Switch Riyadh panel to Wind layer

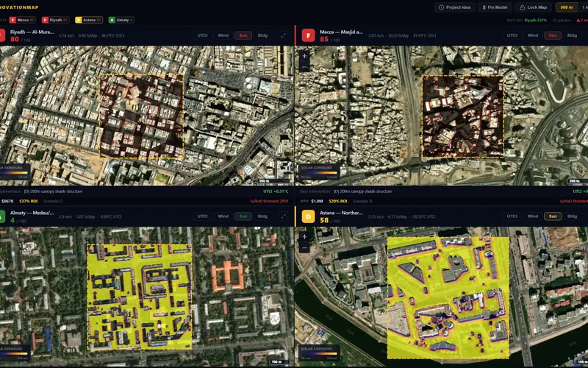coord(223,35)
